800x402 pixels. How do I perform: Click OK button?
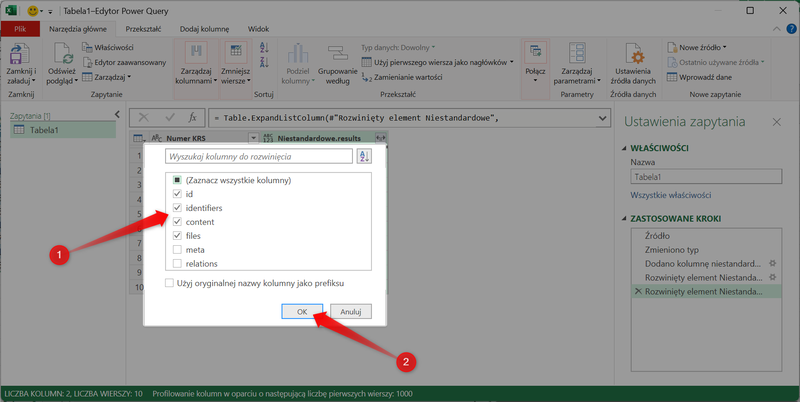coord(302,312)
